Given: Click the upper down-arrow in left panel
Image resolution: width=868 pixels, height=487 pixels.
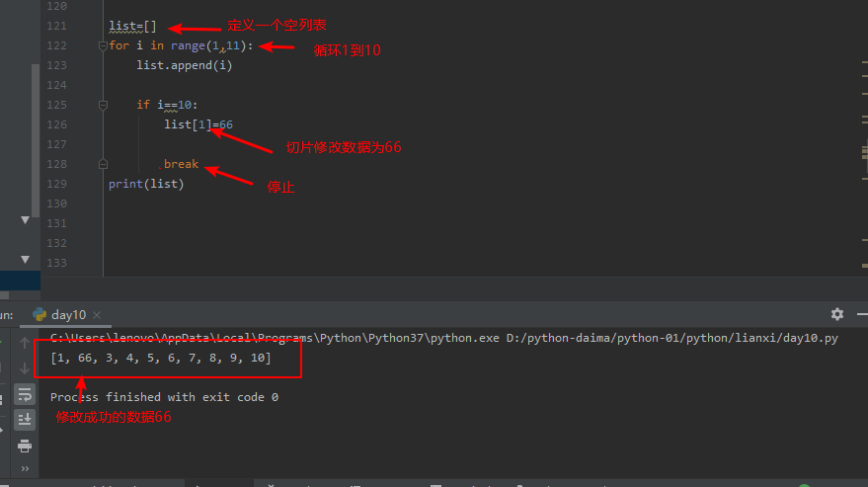Looking at the screenshot, I should coord(25,220).
